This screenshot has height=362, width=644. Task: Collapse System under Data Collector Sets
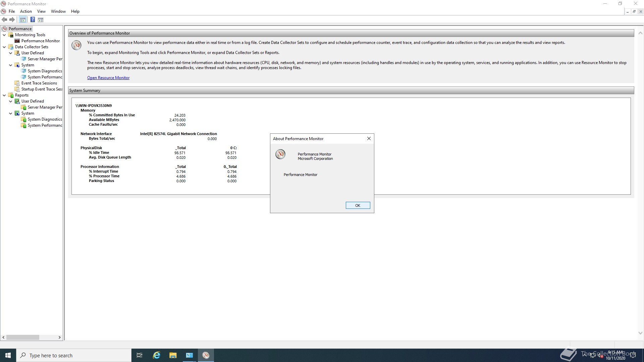click(x=11, y=65)
